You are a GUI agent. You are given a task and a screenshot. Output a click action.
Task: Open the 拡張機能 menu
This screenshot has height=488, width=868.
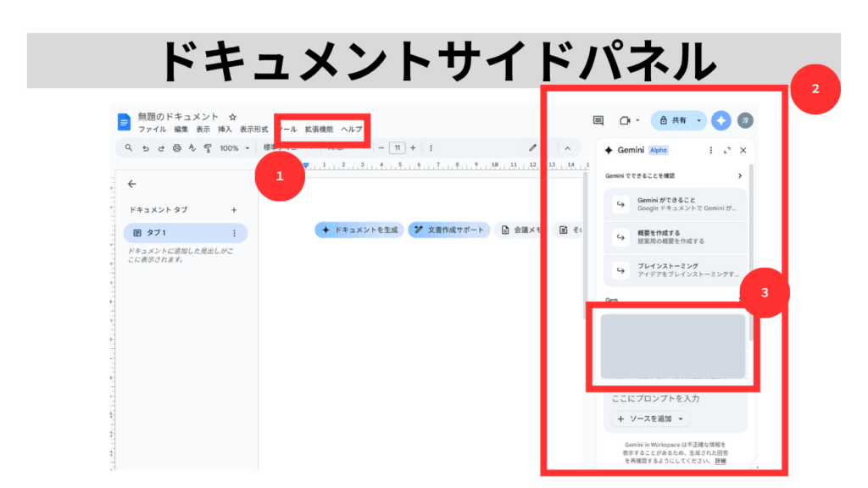point(319,130)
